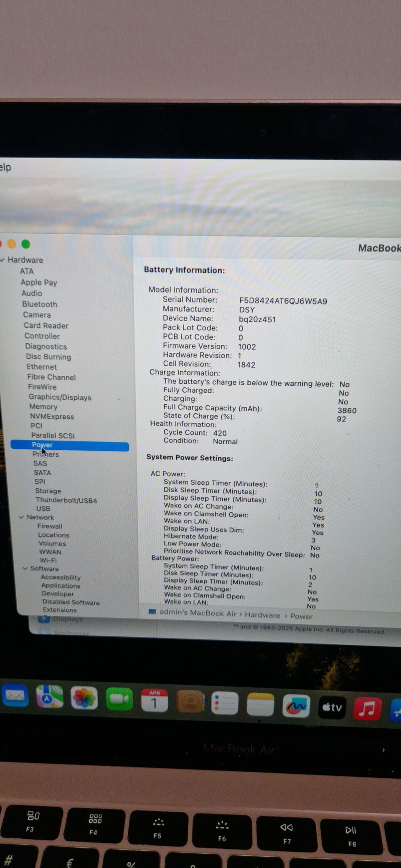Screen dimensions: 401x868
Task: Click the Full Charge Capacity value 3860
Action: (347, 410)
